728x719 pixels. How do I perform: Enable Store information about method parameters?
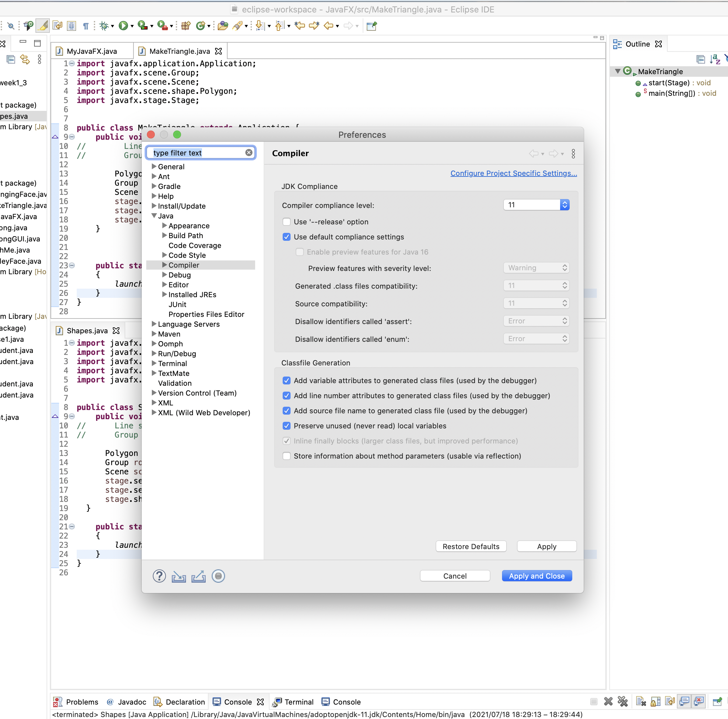click(287, 456)
